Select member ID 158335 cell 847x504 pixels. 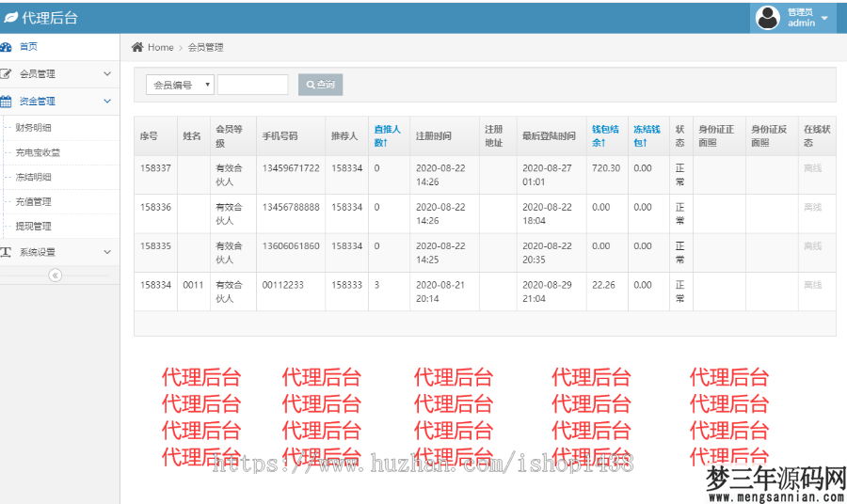pos(155,246)
